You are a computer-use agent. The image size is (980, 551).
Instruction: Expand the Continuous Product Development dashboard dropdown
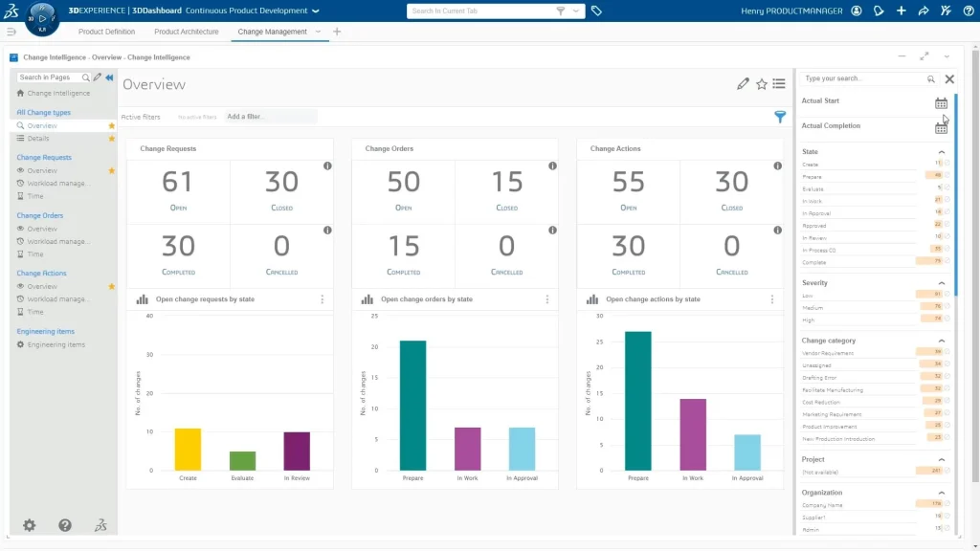click(315, 11)
